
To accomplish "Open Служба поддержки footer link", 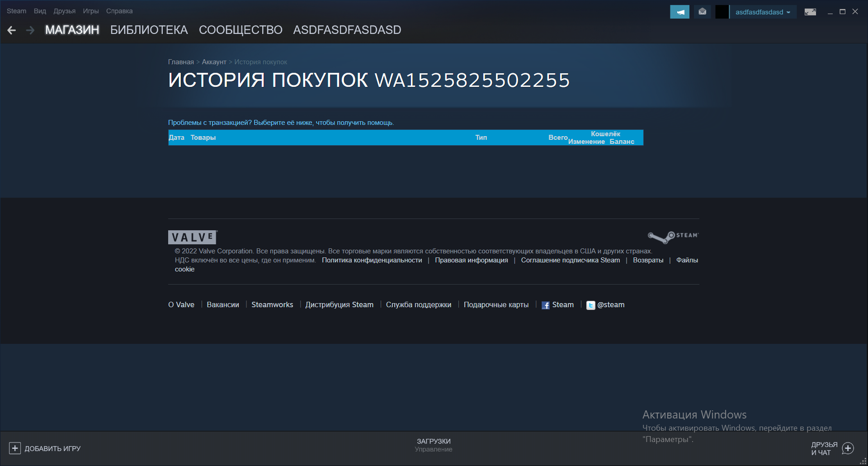I will point(419,305).
